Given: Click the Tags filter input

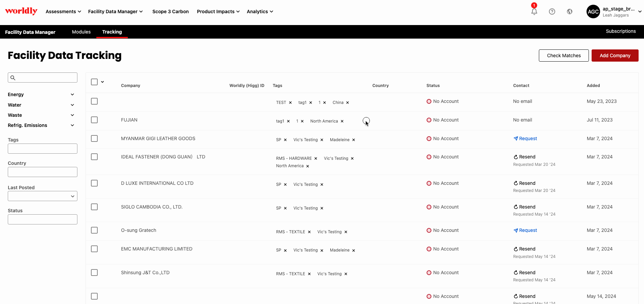Looking at the screenshot, I should click(43, 149).
